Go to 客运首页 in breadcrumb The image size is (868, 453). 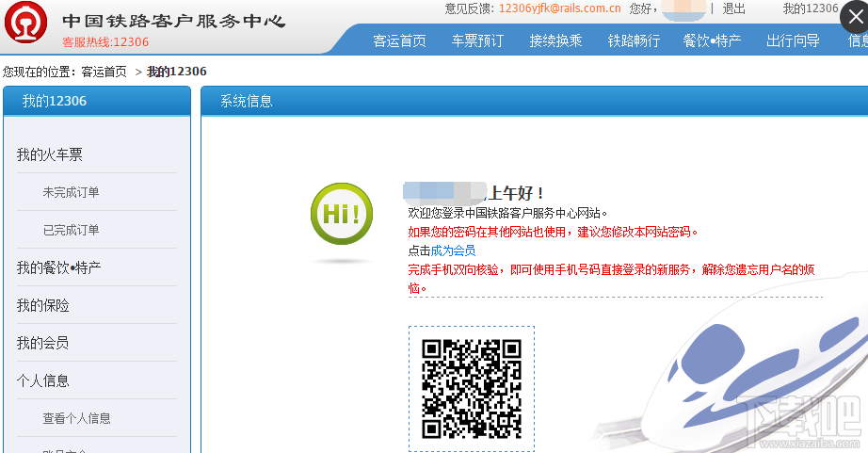tap(104, 72)
